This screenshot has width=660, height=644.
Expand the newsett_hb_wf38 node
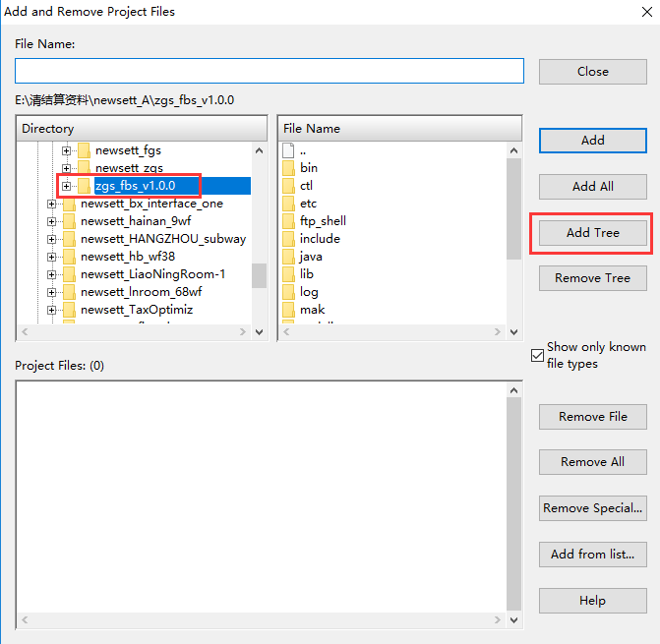point(51,257)
